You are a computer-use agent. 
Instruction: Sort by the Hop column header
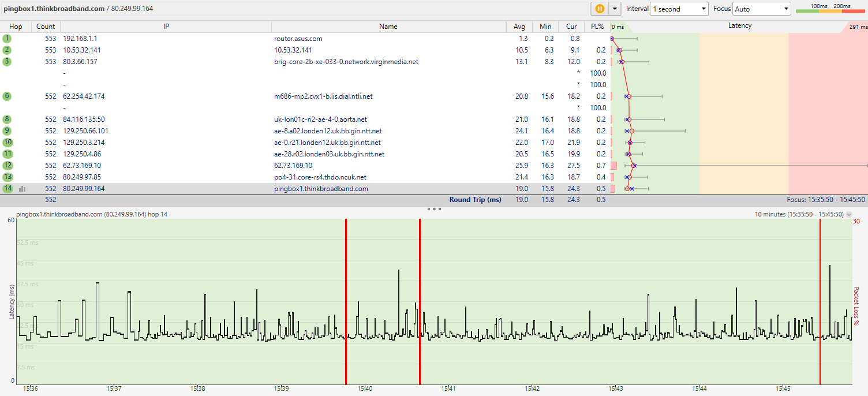tap(16, 27)
